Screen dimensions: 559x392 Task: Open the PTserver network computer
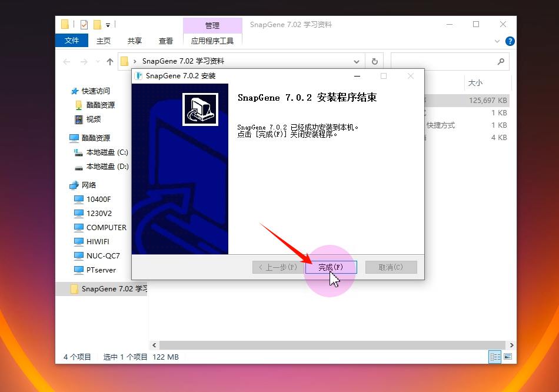click(101, 270)
